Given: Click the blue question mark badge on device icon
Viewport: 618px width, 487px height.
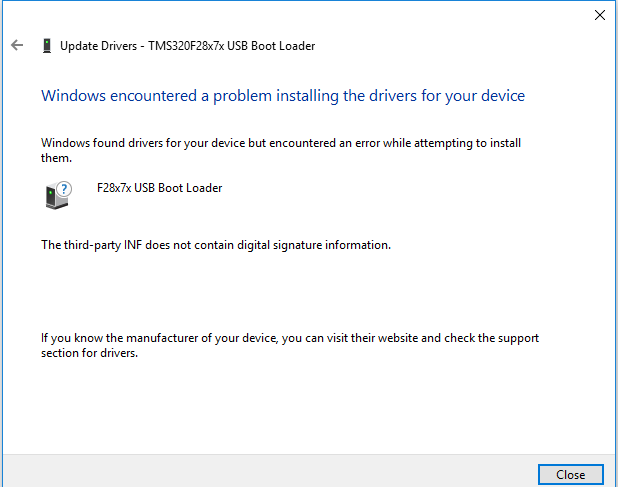Looking at the screenshot, I should 64,188.
